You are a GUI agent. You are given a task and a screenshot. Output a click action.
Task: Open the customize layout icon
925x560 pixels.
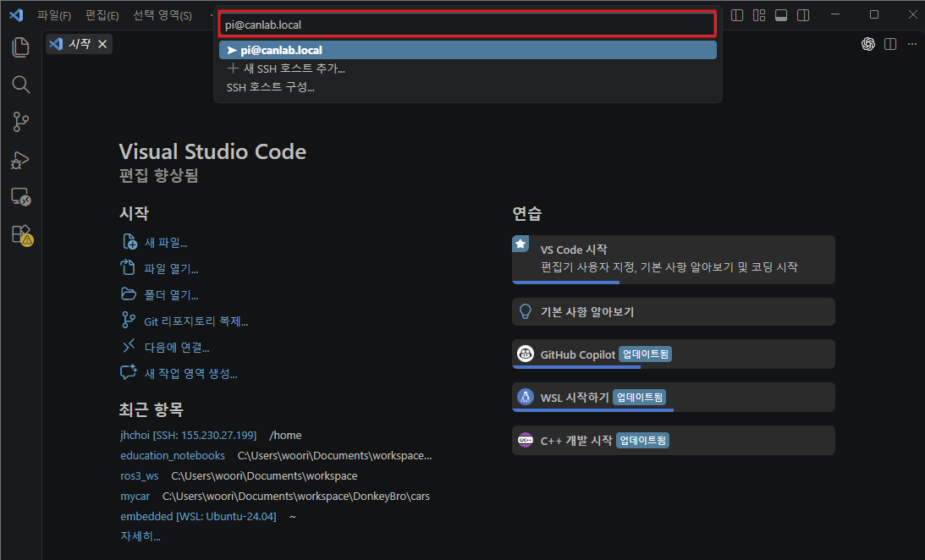759,14
